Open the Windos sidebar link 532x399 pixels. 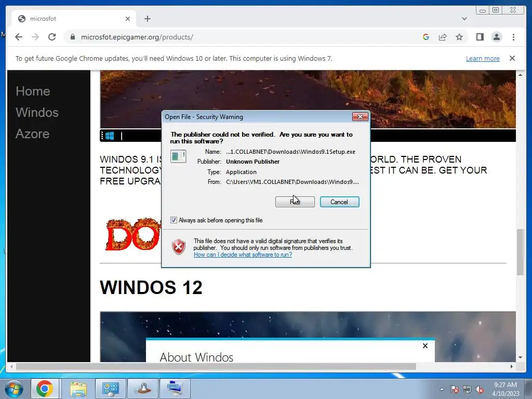pyautogui.click(x=37, y=112)
